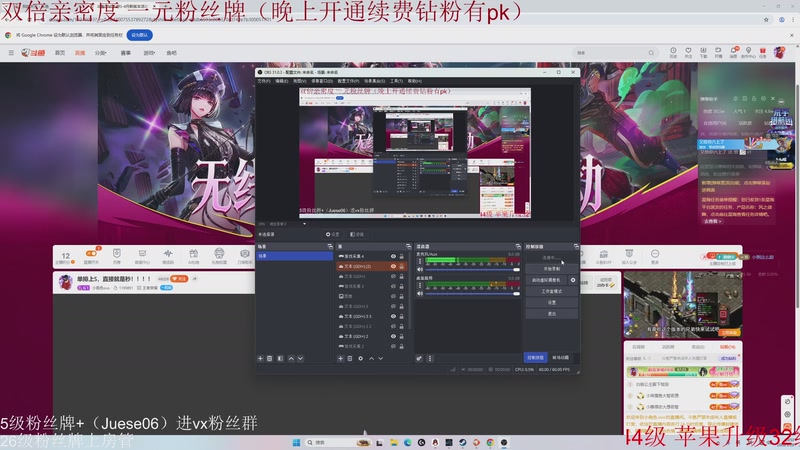Open OBS 视图(V) menu

click(299, 81)
